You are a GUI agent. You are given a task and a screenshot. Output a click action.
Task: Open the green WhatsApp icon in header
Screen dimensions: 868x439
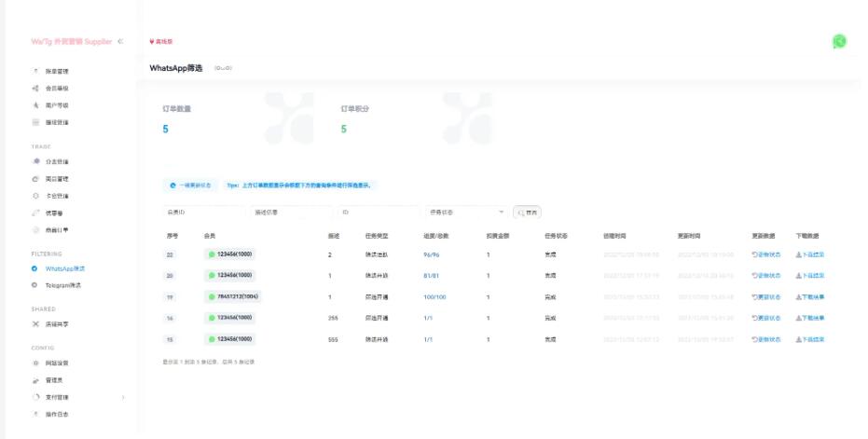[839, 42]
